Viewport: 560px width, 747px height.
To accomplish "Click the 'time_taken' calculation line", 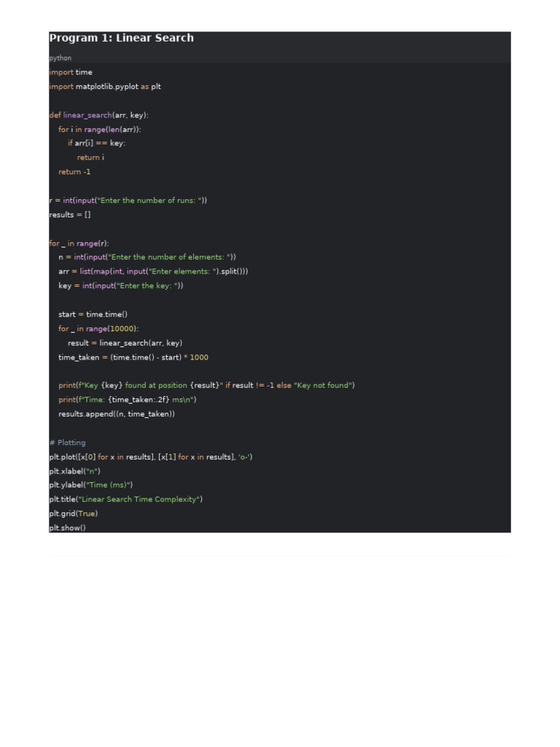I will pos(133,357).
